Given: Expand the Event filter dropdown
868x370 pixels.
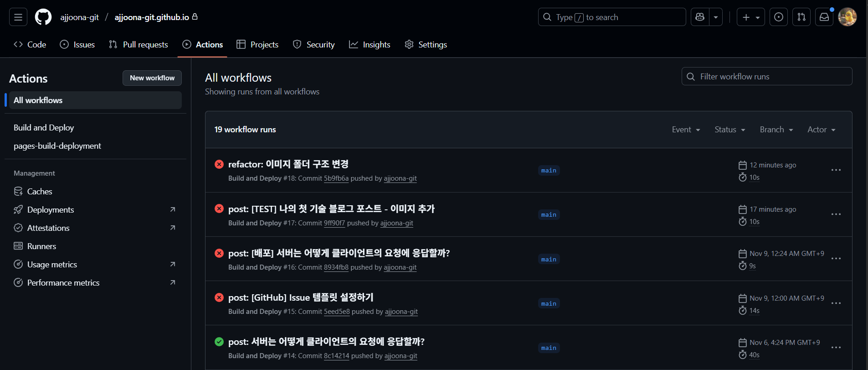Looking at the screenshot, I should point(686,130).
